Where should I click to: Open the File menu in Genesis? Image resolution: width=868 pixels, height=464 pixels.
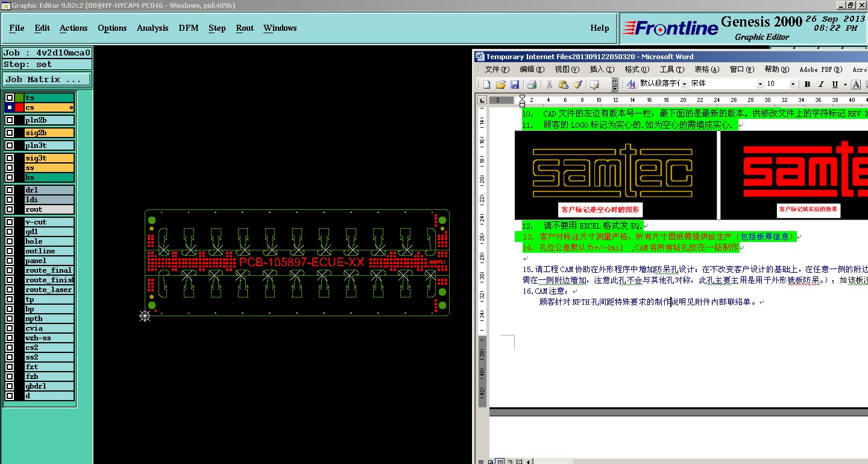pos(17,28)
